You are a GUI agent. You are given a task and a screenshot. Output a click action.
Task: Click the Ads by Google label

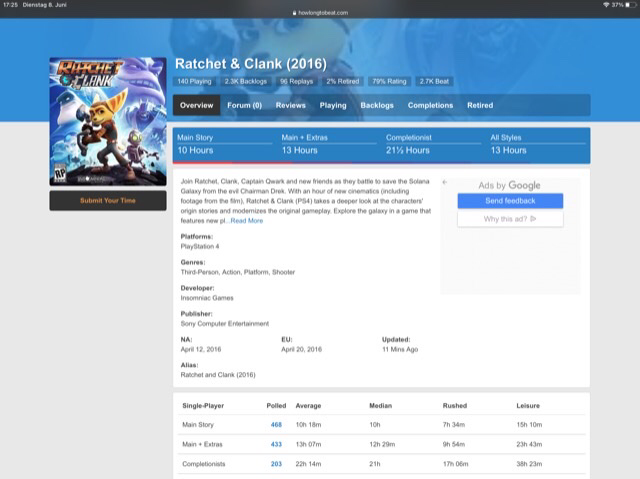point(509,186)
